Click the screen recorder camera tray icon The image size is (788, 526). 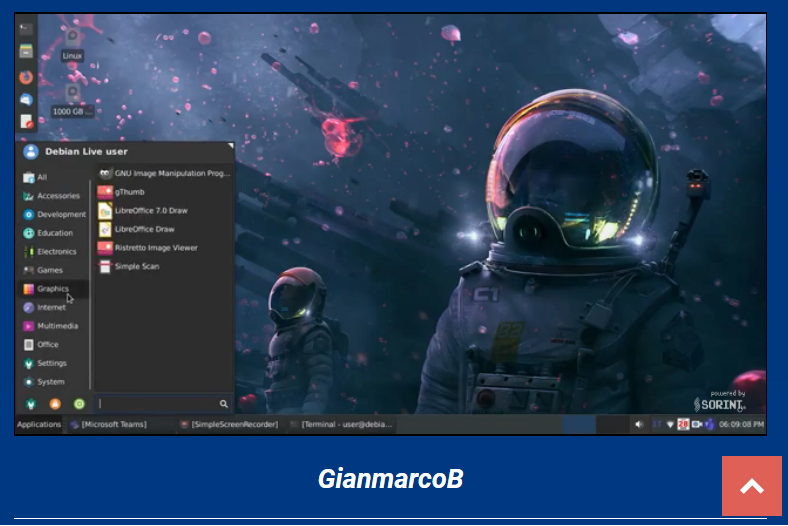[697, 425]
